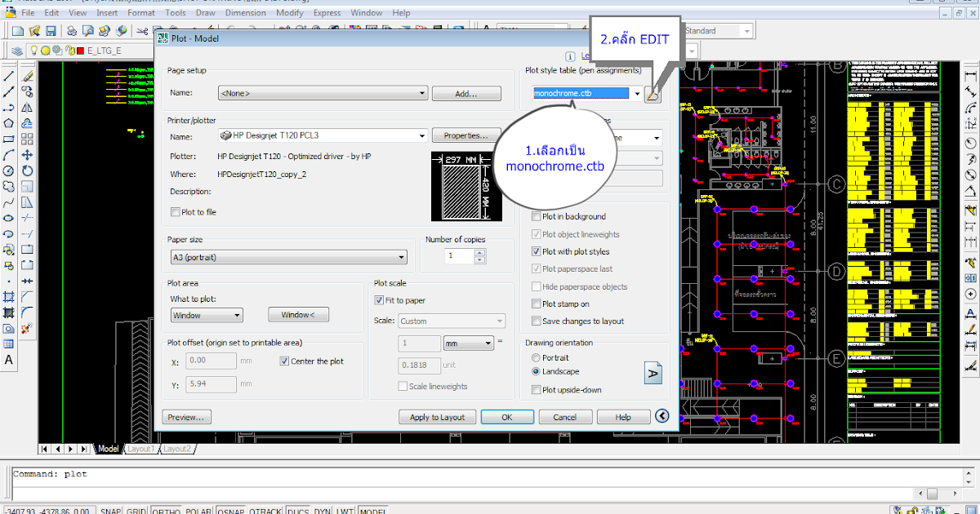The height and width of the screenshot is (514, 980).
Task: Uncheck Center the plot
Action: tap(284, 361)
